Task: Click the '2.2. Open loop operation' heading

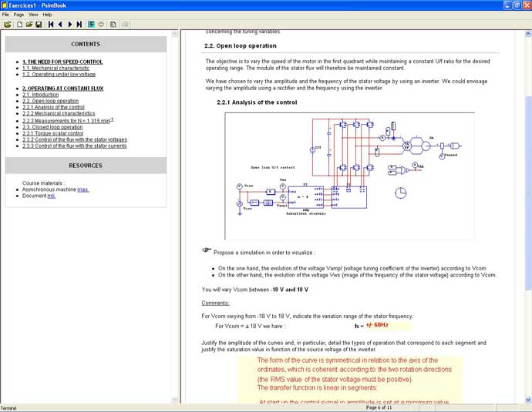Action: coord(241,45)
